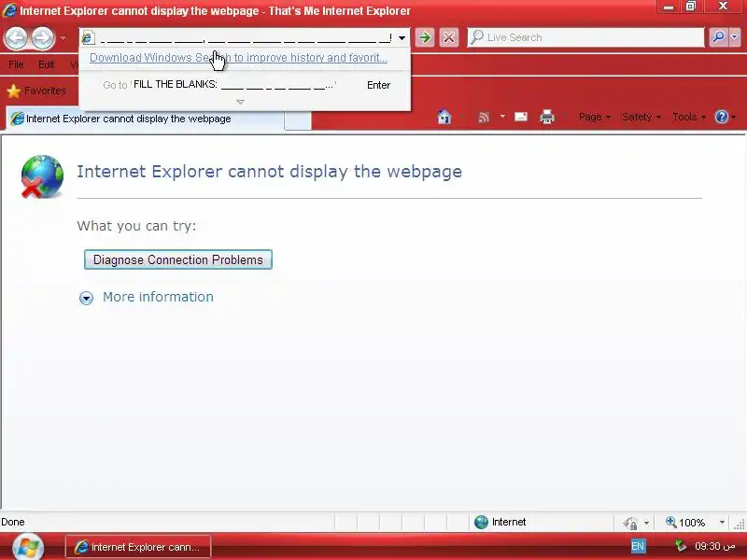
Task: Click the system tray network icon
Action: pos(681,546)
